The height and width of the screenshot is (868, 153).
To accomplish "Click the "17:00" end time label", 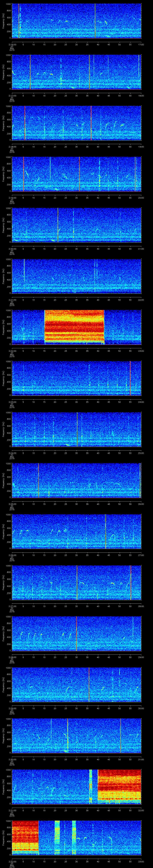I will point(141,44).
